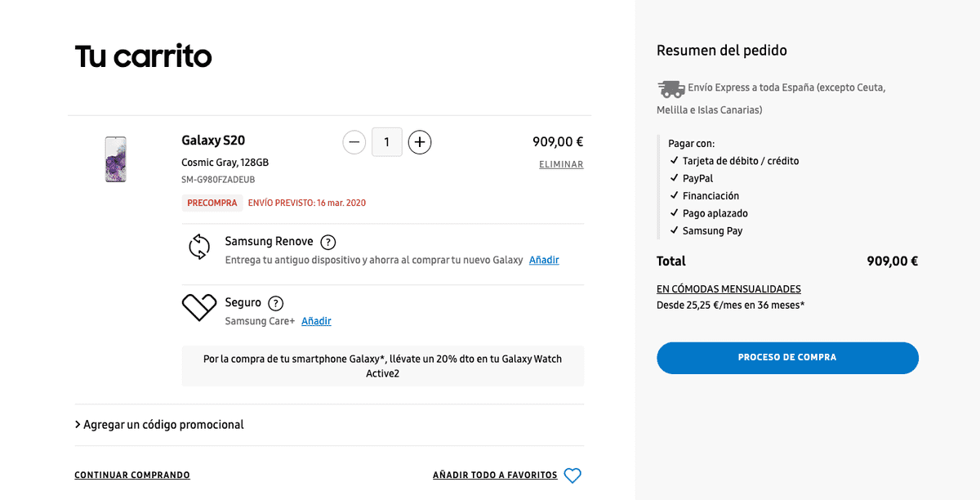The width and height of the screenshot is (980, 500).
Task: Click CONTINUAR COMPRANDO link
Action: (132, 475)
